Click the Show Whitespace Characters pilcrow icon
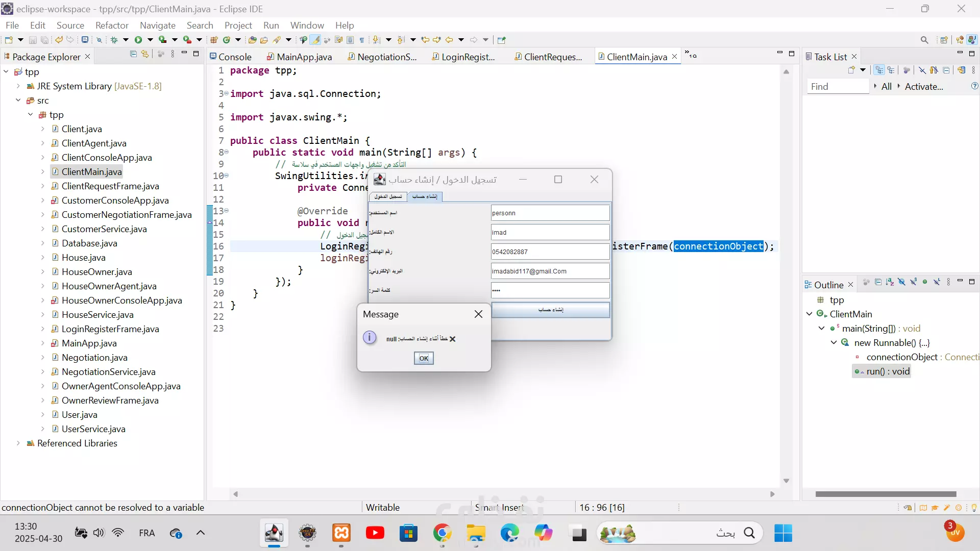 point(362,40)
